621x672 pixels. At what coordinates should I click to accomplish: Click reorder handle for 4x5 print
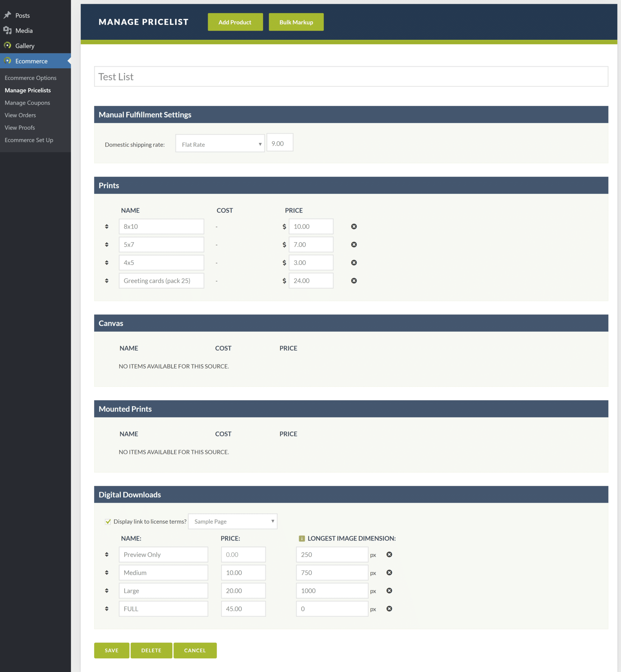[107, 263]
